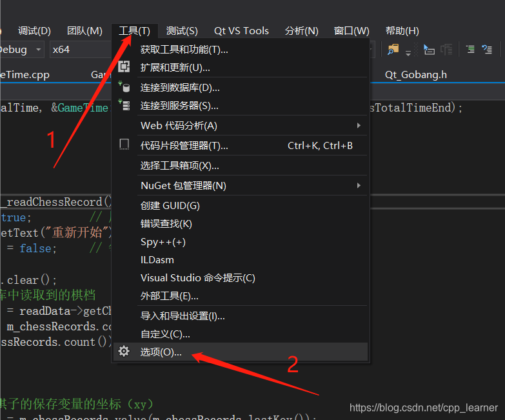Screen dimensions: 505x420
Task: Click the green-highlighted indent lines toolbar icon
Action: tap(470, 50)
